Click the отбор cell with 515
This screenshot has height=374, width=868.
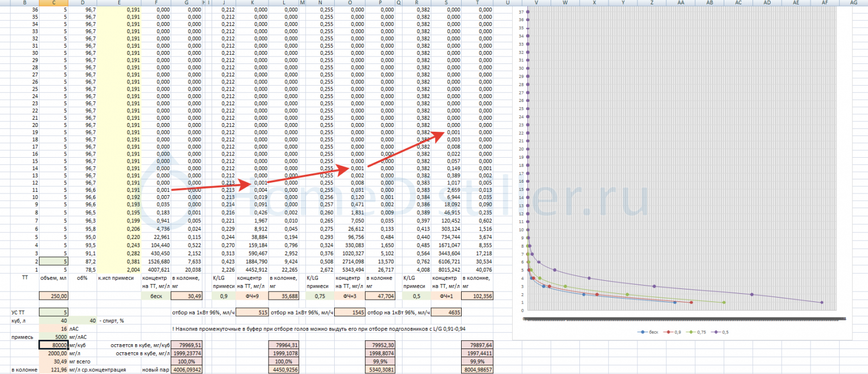coord(252,312)
